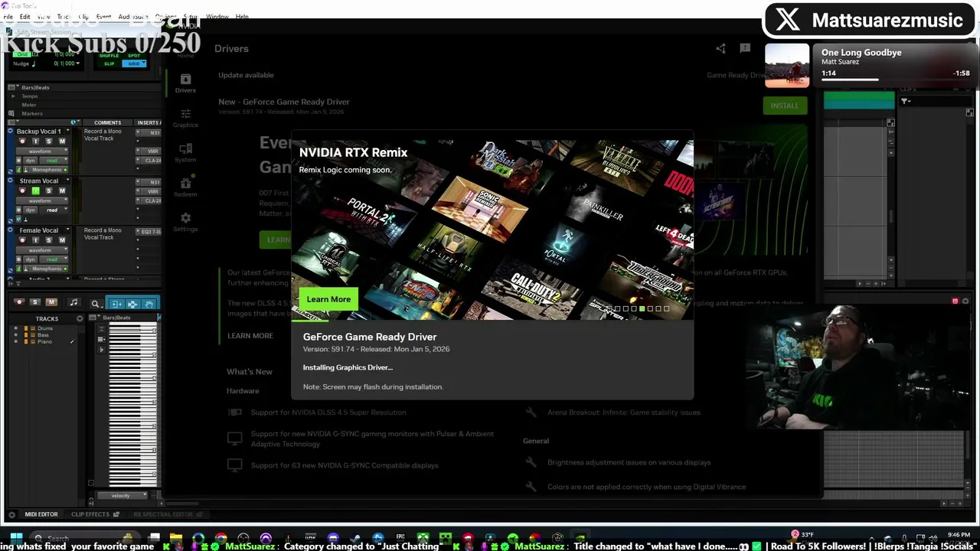Click the active green carousel indicator dot
The image size is (980, 551).
point(642,308)
